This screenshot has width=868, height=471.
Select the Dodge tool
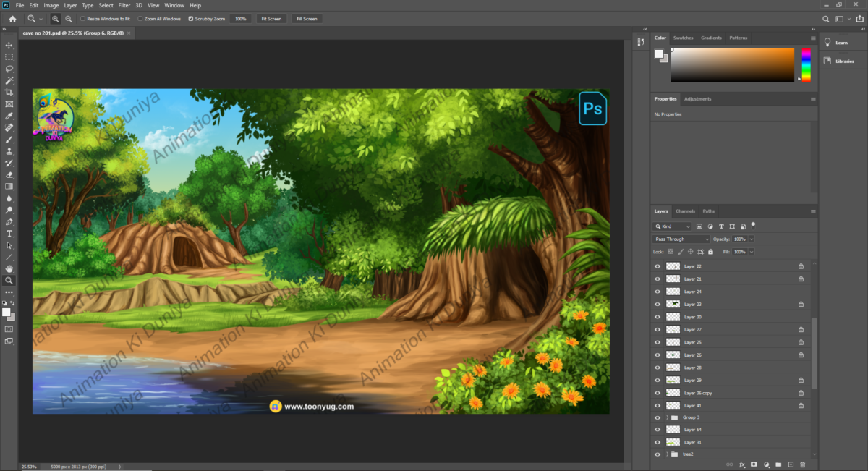(x=9, y=210)
